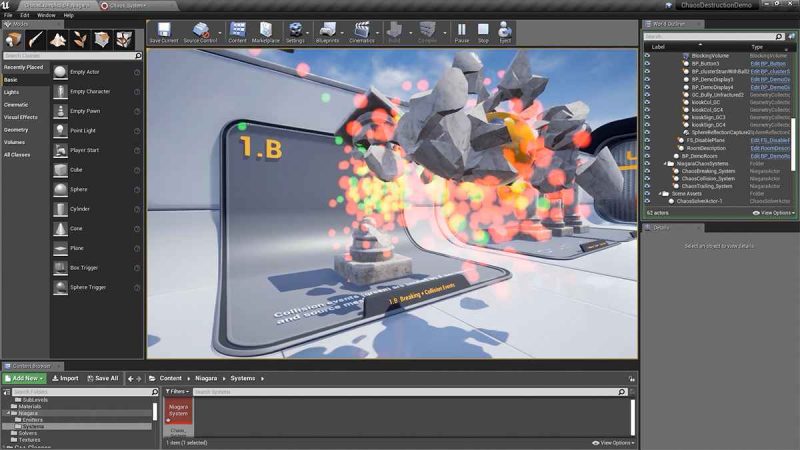Click Save Current in the toolbar
This screenshot has height=450, width=800.
[x=164, y=33]
